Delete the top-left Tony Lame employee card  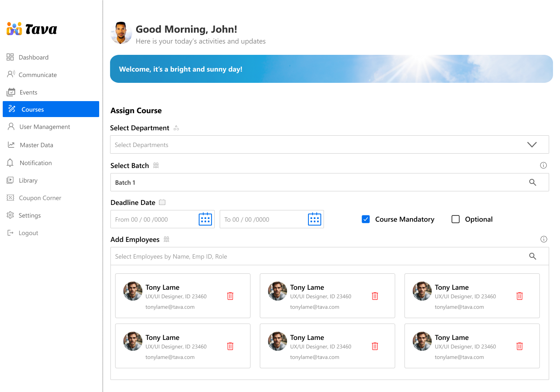[230, 296]
